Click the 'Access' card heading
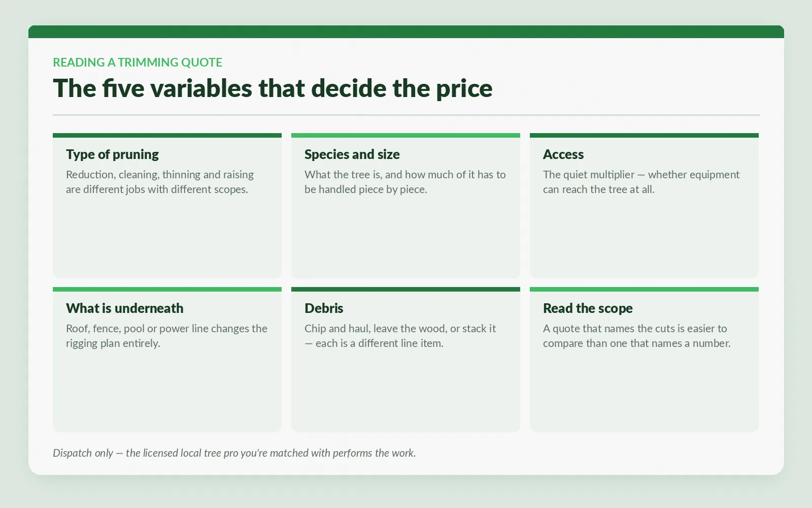Screen dimensions: 812x508 tap(563, 154)
